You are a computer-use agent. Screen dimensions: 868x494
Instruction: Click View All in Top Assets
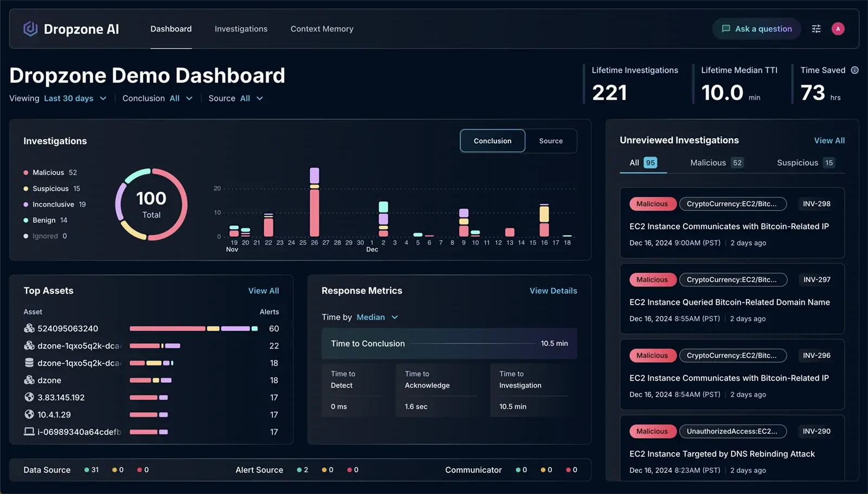coord(264,291)
